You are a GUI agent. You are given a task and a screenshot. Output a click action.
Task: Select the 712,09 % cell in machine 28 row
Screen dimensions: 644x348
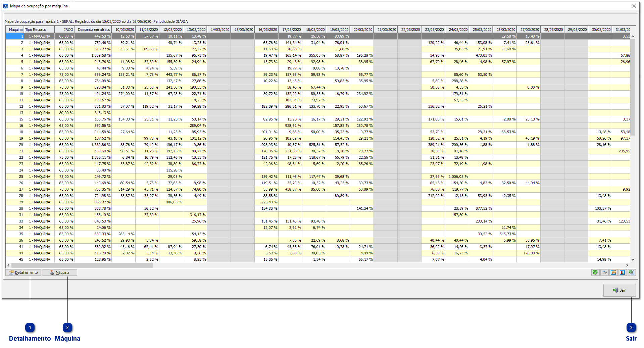point(433,196)
